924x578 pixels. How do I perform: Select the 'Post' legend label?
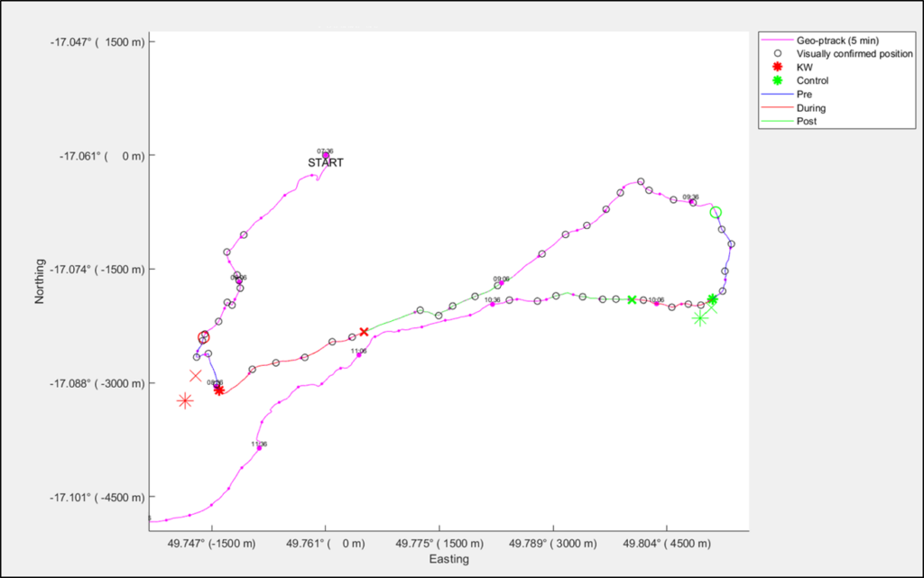pyautogui.click(x=806, y=121)
